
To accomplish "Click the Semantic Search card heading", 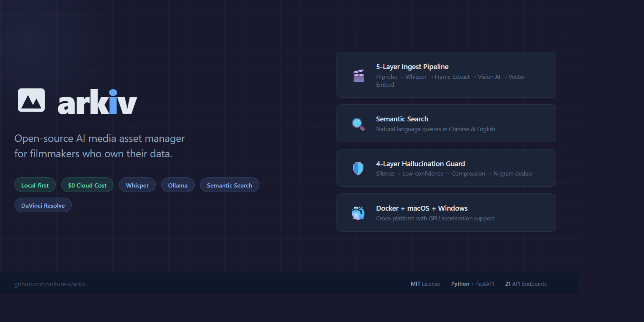I will [402, 119].
